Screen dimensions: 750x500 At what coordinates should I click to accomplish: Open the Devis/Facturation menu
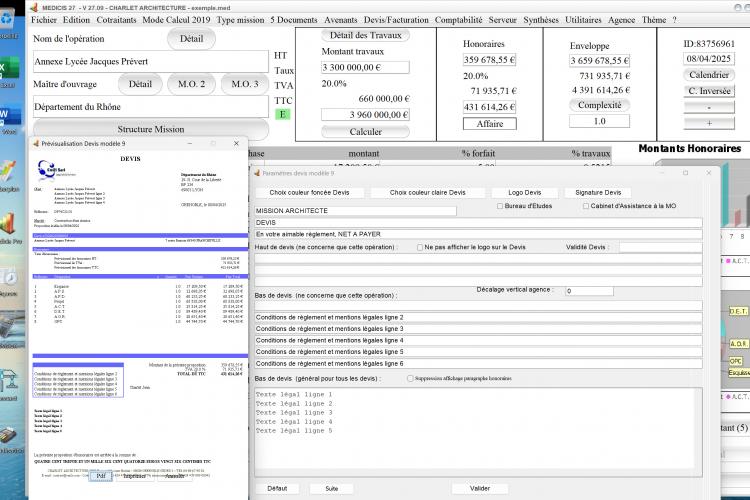pyautogui.click(x=396, y=20)
